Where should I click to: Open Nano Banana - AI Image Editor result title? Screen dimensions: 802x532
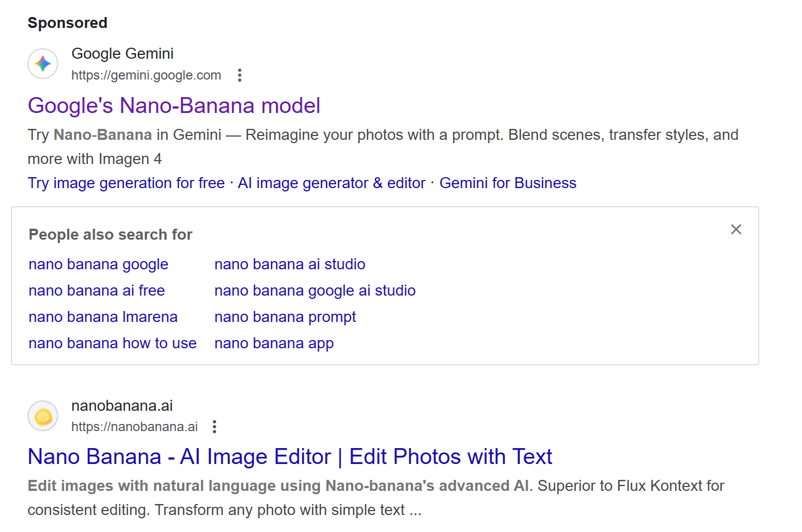tap(290, 457)
